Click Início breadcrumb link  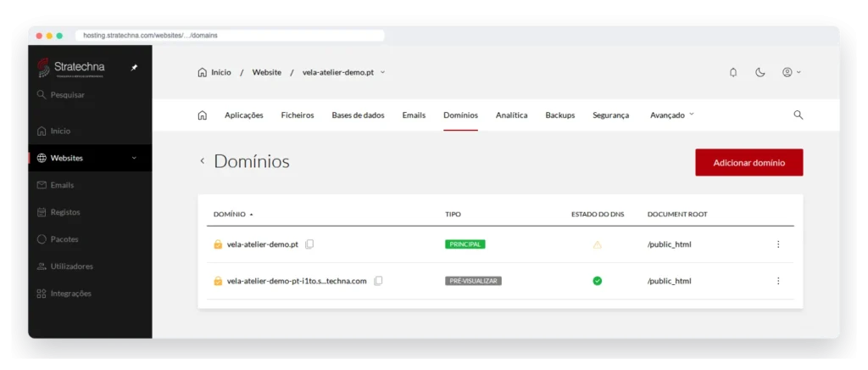click(x=214, y=73)
